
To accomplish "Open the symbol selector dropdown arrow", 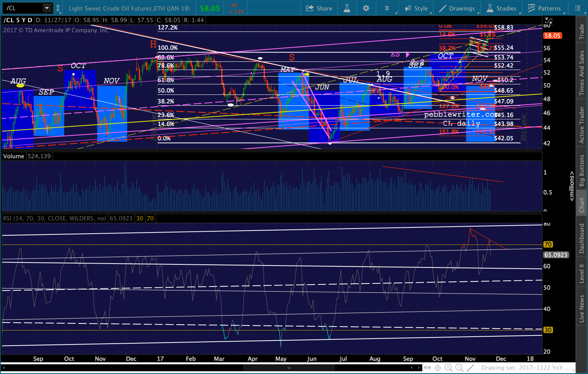I will pos(47,8).
